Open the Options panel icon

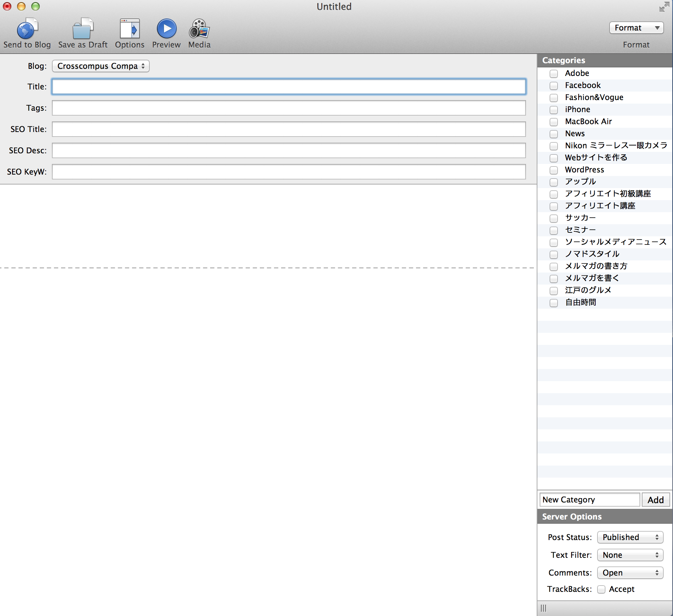(x=130, y=28)
